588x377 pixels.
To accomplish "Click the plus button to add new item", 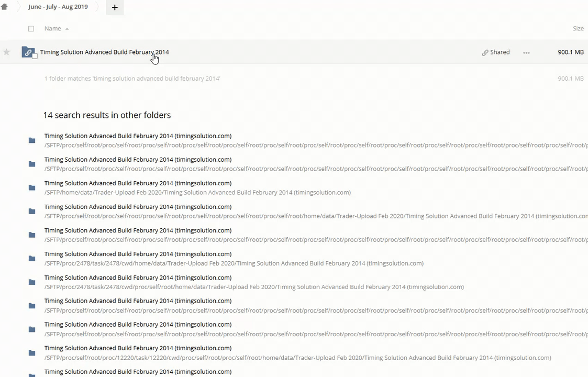I will tap(115, 7).
